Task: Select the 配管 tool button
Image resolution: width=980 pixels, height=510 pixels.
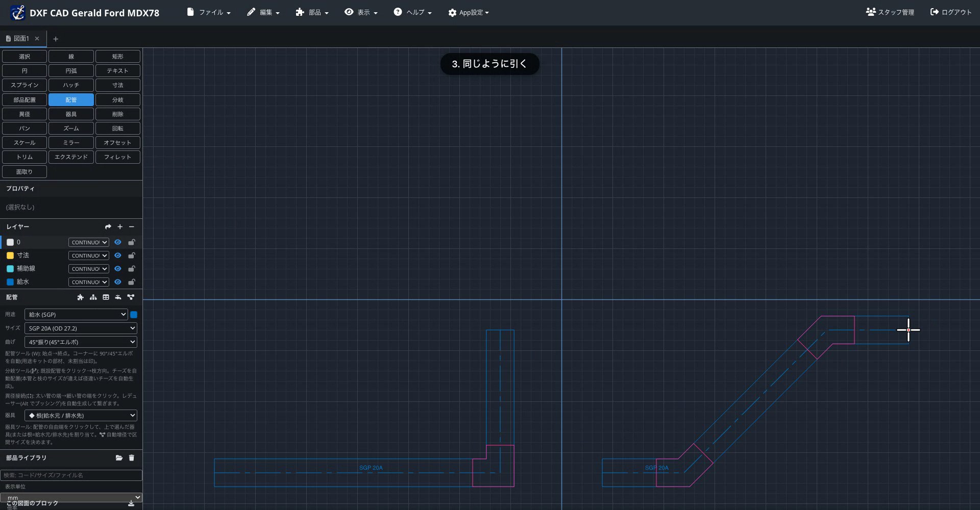Action: pyautogui.click(x=71, y=100)
